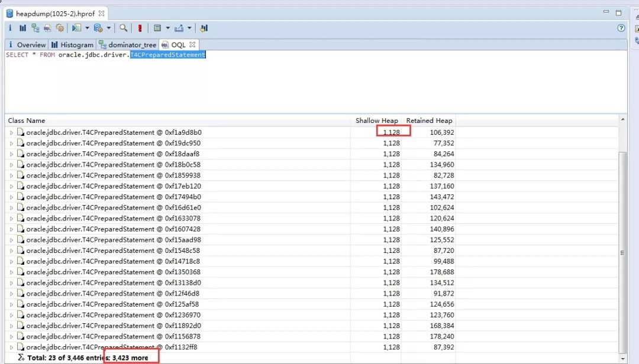Compare to another heap dump icon
Image resolution: width=639 pixels, height=364 pixels.
click(x=204, y=28)
